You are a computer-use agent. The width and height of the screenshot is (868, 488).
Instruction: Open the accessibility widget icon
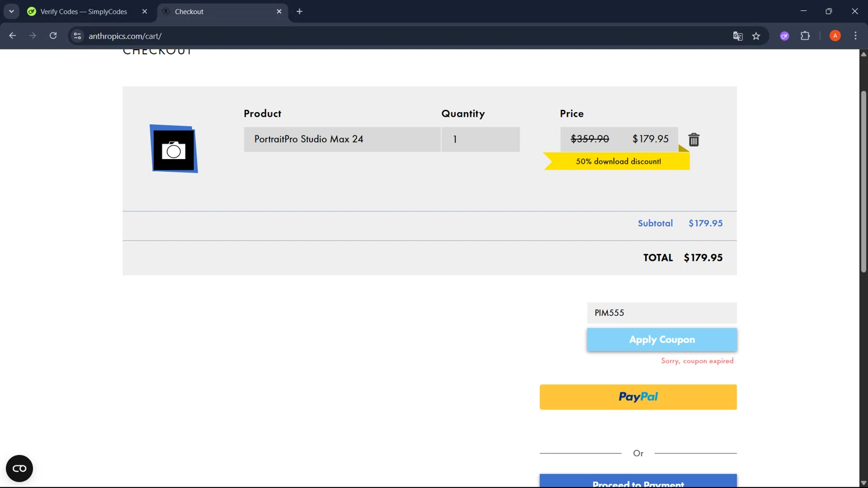[x=19, y=468]
